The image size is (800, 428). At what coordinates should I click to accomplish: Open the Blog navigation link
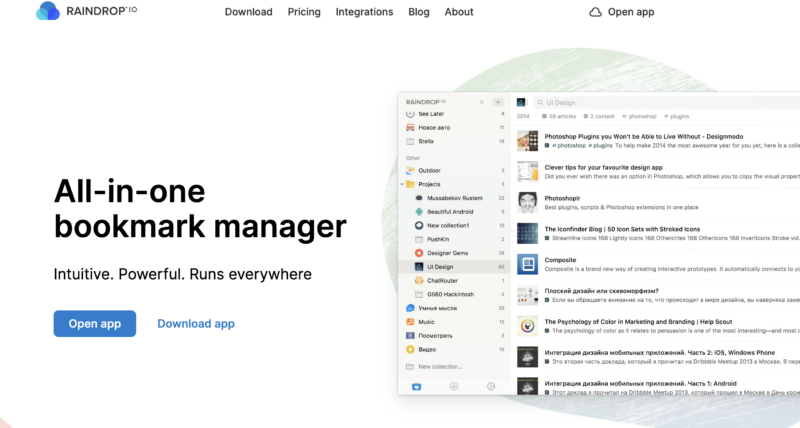(419, 12)
